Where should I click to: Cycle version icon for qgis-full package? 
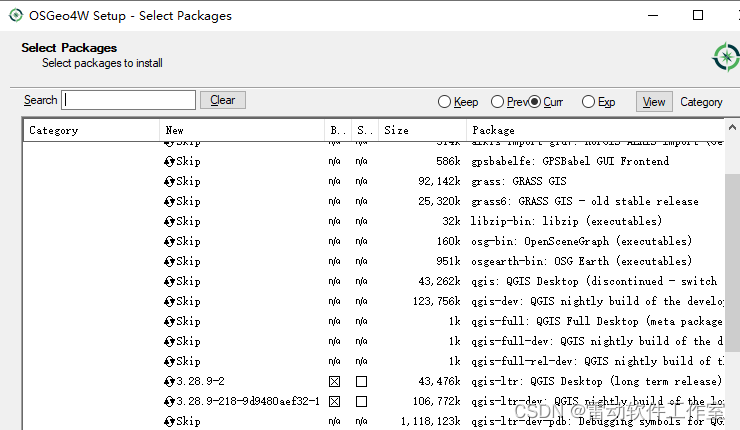(x=169, y=321)
